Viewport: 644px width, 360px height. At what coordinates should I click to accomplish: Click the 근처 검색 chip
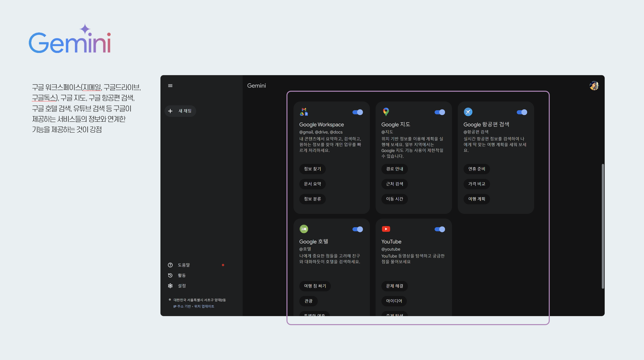(x=394, y=184)
